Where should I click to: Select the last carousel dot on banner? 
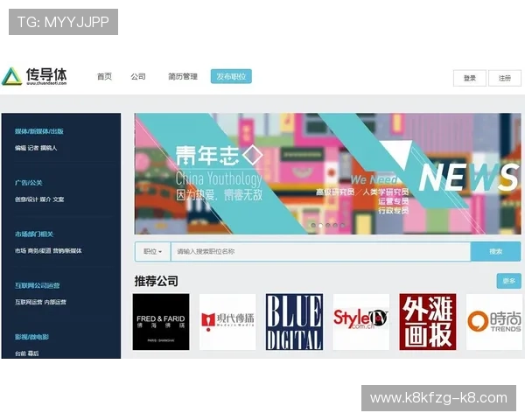click(x=342, y=226)
